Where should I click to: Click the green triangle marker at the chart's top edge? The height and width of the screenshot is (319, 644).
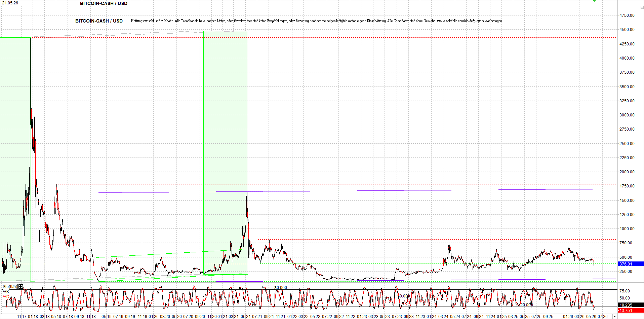pos(594,1)
